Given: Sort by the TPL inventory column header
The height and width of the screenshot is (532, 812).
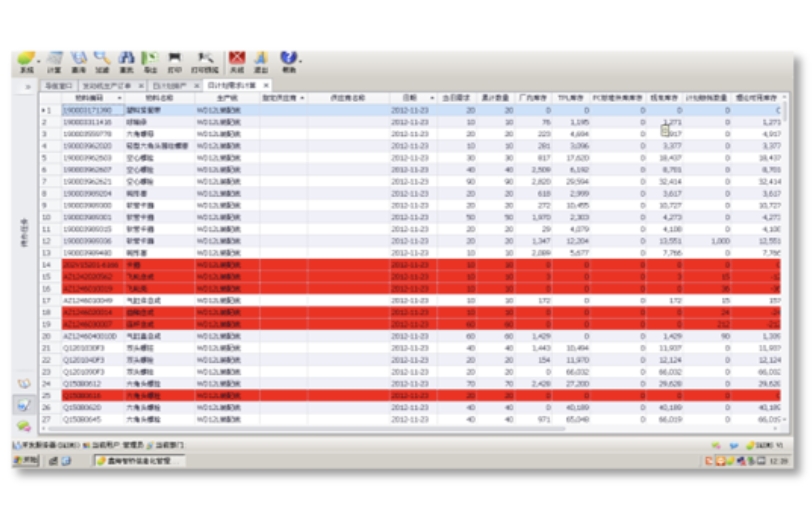Looking at the screenshot, I should pos(570,98).
